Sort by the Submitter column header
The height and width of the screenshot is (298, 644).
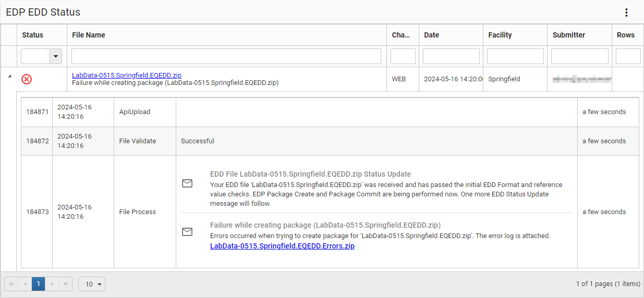pyautogui.click(x=569, y=35)
